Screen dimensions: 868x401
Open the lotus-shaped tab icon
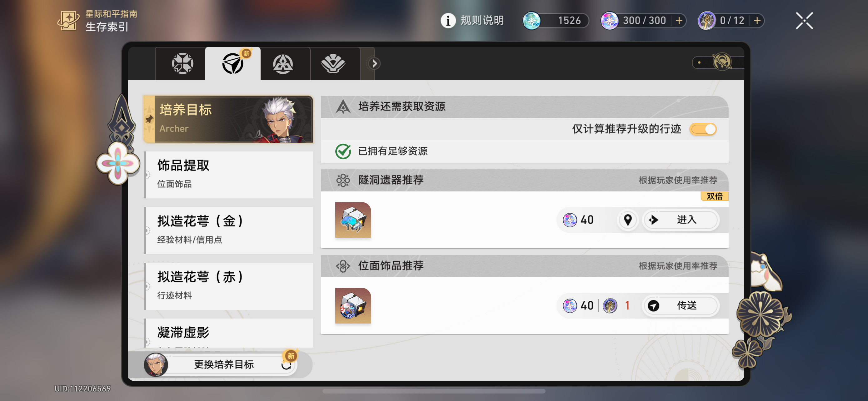click(x=333, y=63)
